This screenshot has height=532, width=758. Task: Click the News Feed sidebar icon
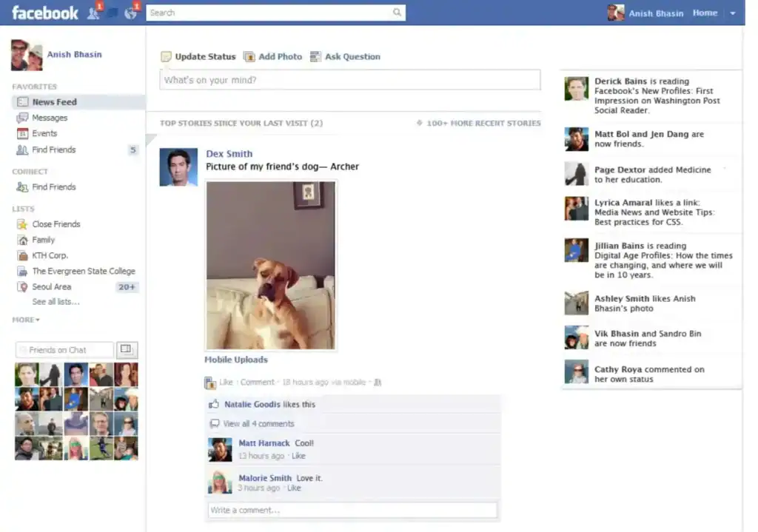[x=22, y=102]
